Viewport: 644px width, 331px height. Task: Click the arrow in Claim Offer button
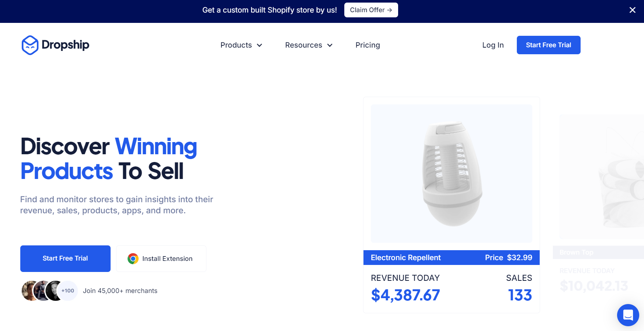(x=389, y=10)
